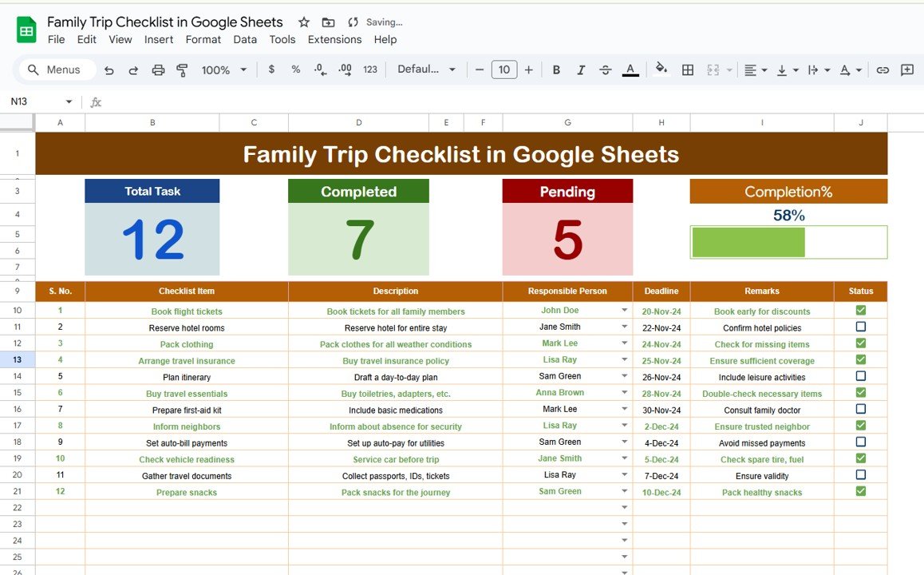Screen dimensions: 924x575
Task: Click the Google Sheets home logo
Action: (26, 30)
